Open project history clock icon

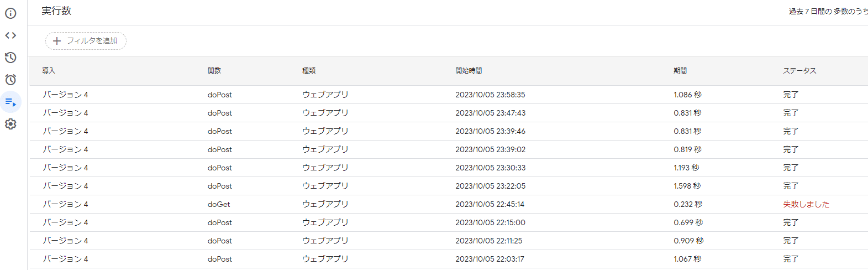[10, 58]
